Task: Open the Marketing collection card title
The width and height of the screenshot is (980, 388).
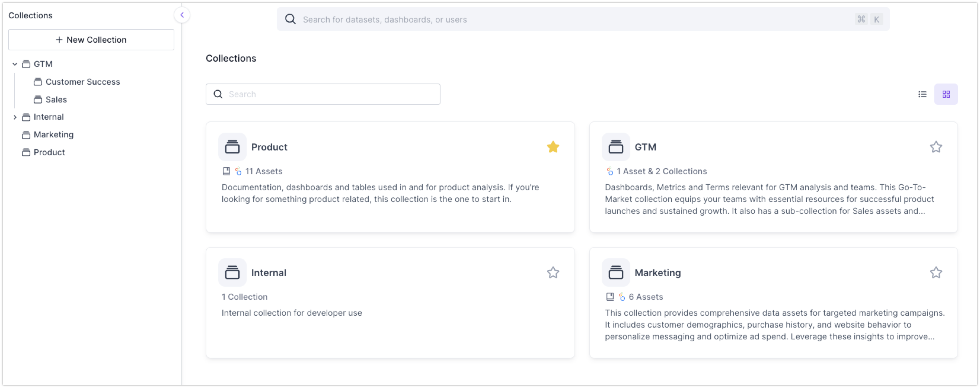Action: point(657,272)
